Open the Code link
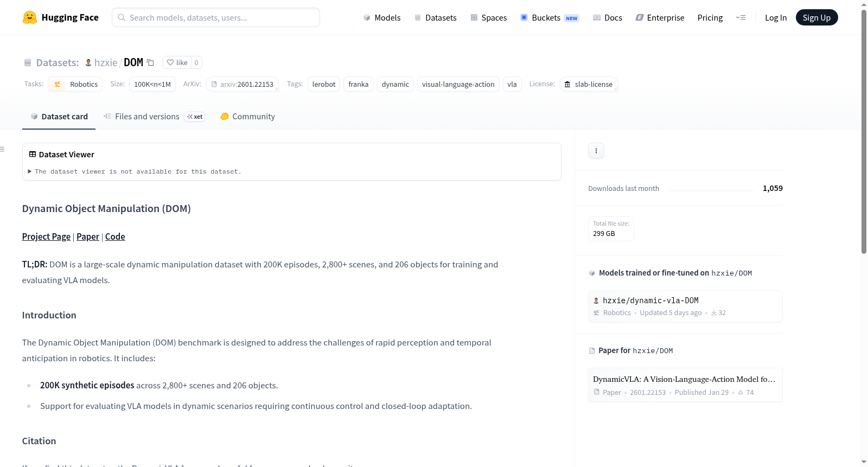868x467 pixels. tap(115, 236)
